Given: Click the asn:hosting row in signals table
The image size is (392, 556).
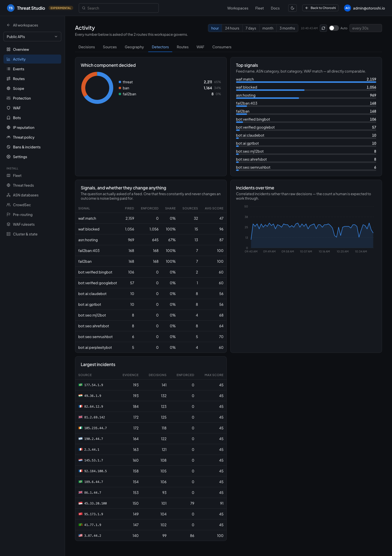Looking at the screenshot, I should pos(151,240).
